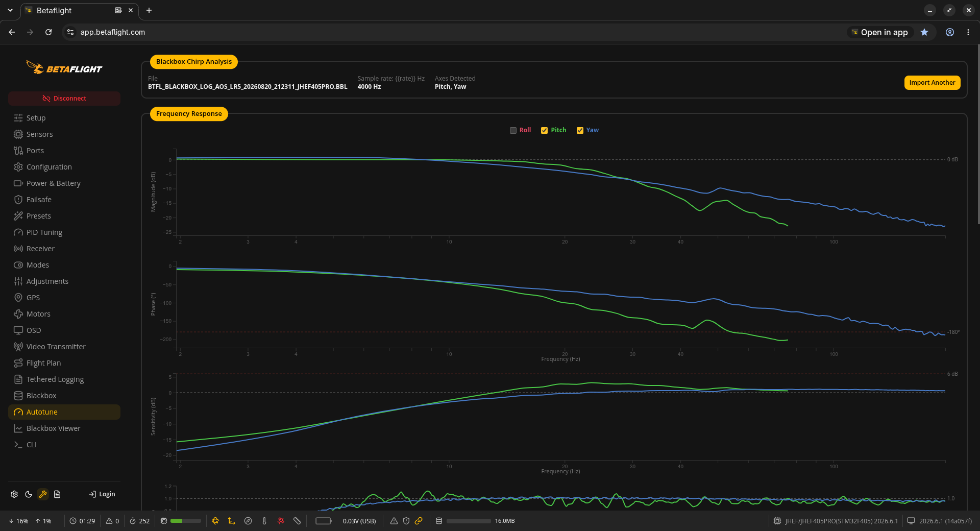Click the battery outline icon
Viewport: 980px width, 531px height.
pyautogui.click(x=324, y=521)
